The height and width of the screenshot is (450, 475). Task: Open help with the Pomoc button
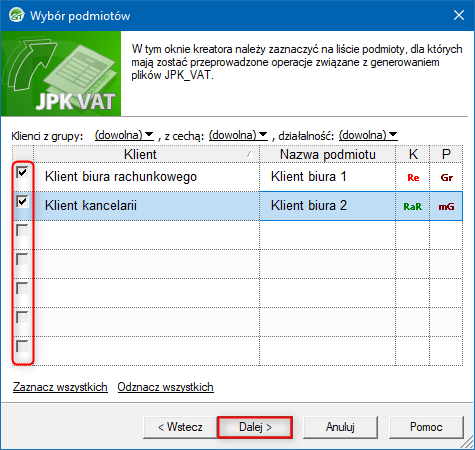click(x=426, y=427)
